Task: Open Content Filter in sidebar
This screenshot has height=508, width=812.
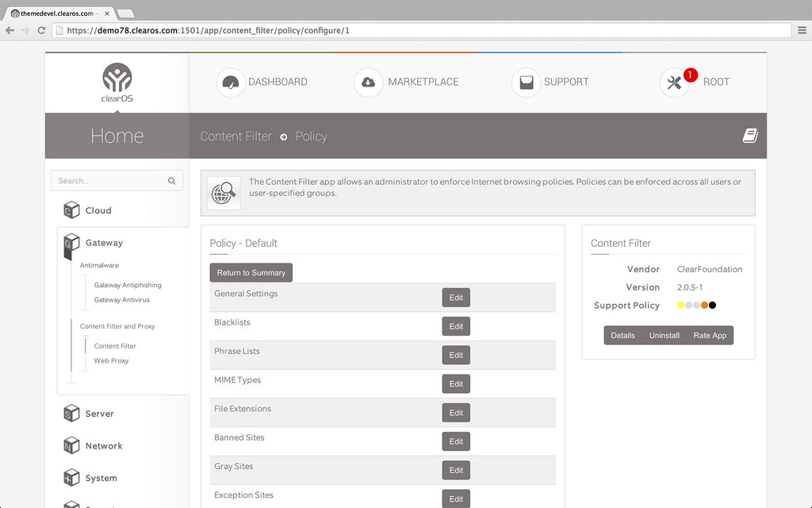Action: click(x=115, y=346)
